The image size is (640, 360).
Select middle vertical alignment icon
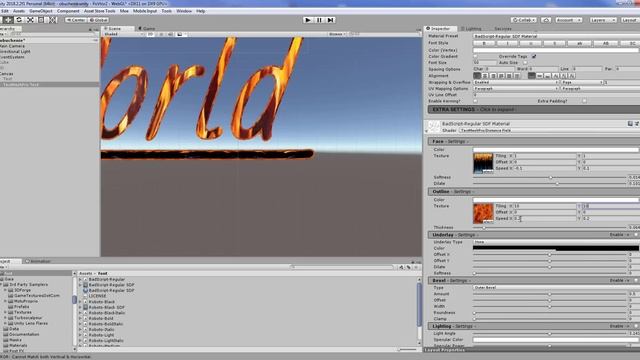point(540,76)
